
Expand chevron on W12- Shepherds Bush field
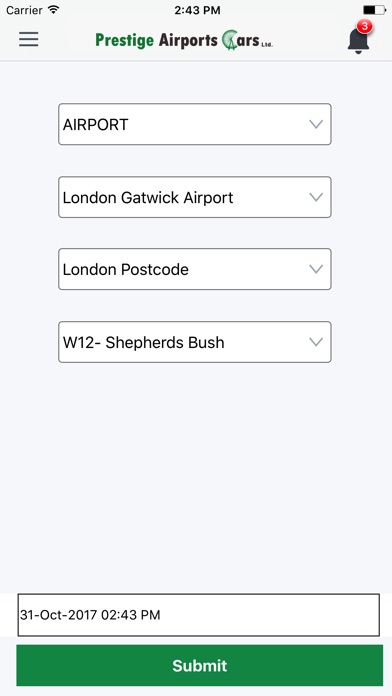pos(316,342)
